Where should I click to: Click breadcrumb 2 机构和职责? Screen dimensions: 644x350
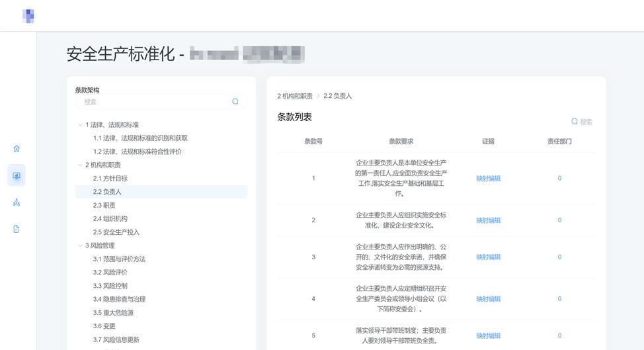[295, 96]
